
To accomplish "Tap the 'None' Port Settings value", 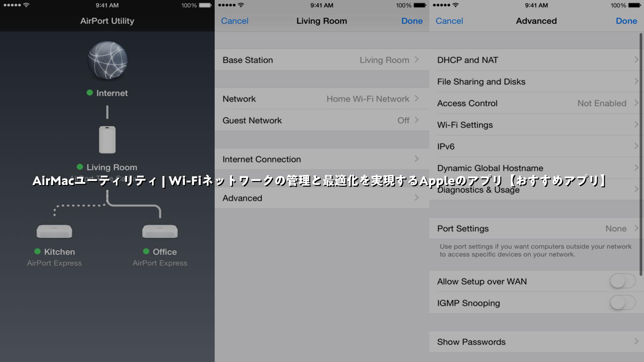I will [616, 229].
